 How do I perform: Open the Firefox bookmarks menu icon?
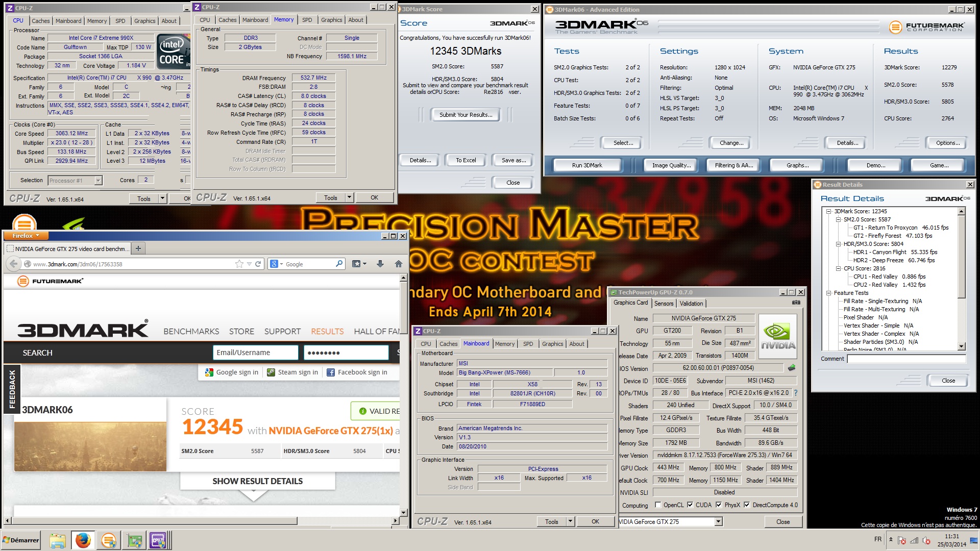pos(359,264)
